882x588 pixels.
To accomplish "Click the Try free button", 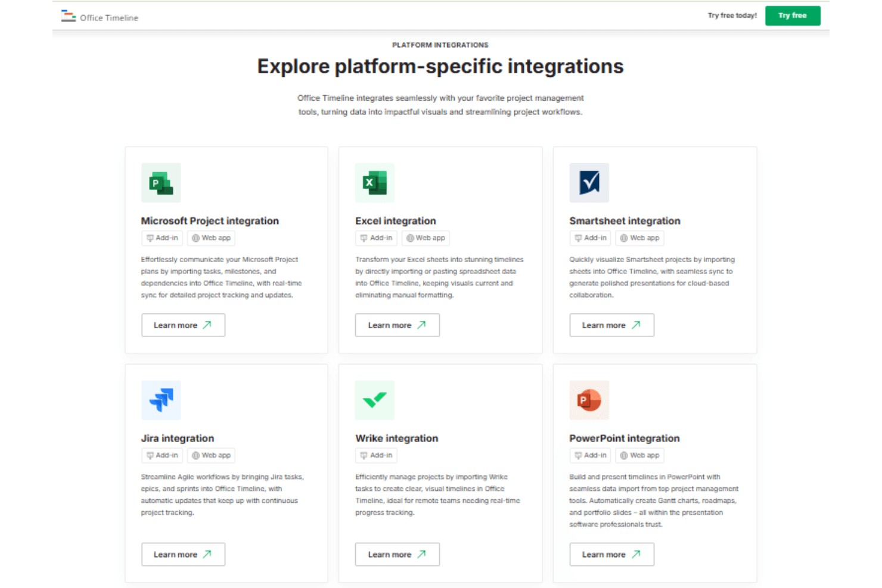I will pyautogui.click(x=793, y=15).
